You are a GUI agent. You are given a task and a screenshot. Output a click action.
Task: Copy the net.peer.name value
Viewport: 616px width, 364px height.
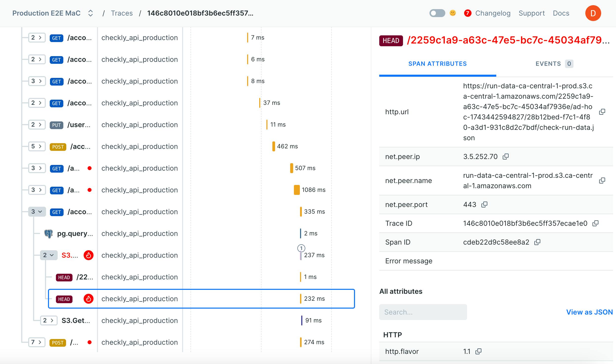[602, 181]
